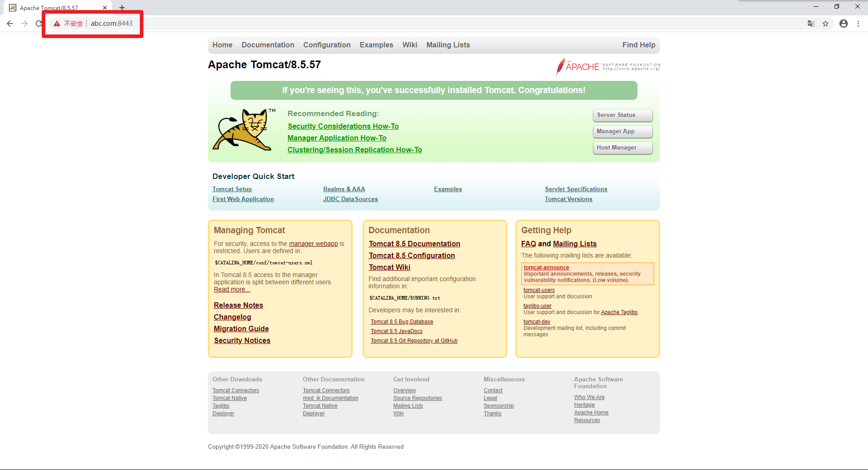The image size is (868, 470).
Task: Open the user profile avatar icon
Action: 844,23
